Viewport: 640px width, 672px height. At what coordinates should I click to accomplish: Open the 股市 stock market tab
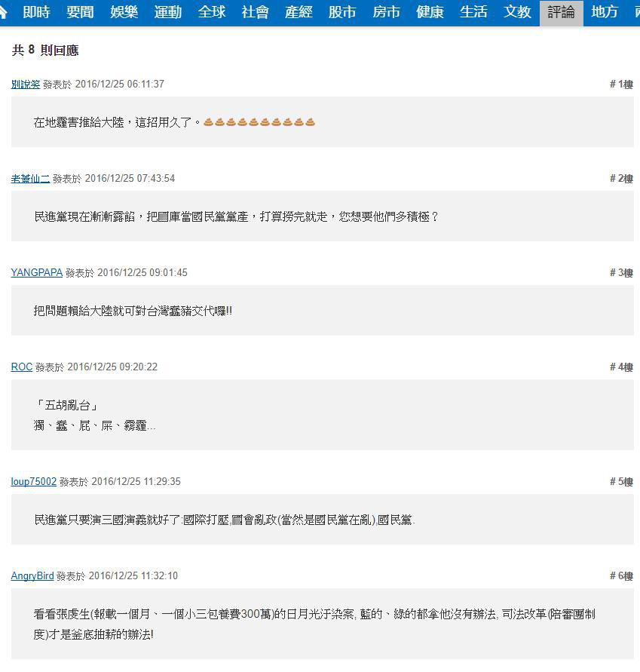click(x=342, y=12)
